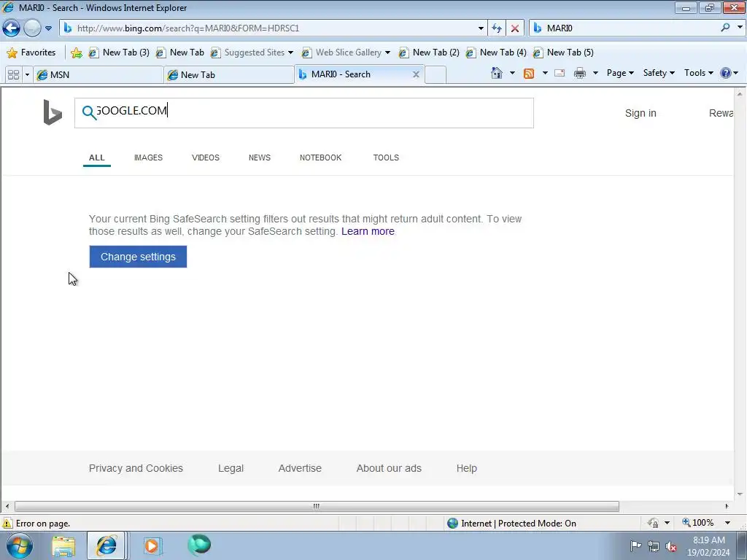Click the Refresh page icon

(497, 28)
